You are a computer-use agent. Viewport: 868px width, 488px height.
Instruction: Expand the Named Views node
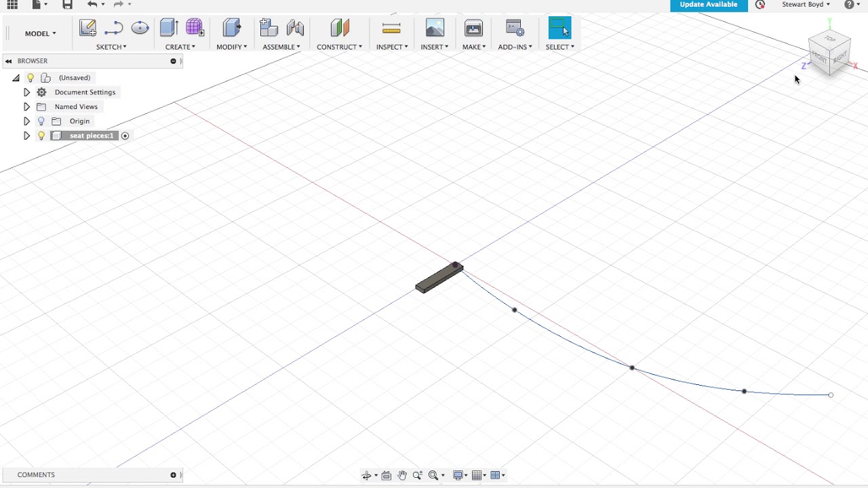tap(26, 106)
